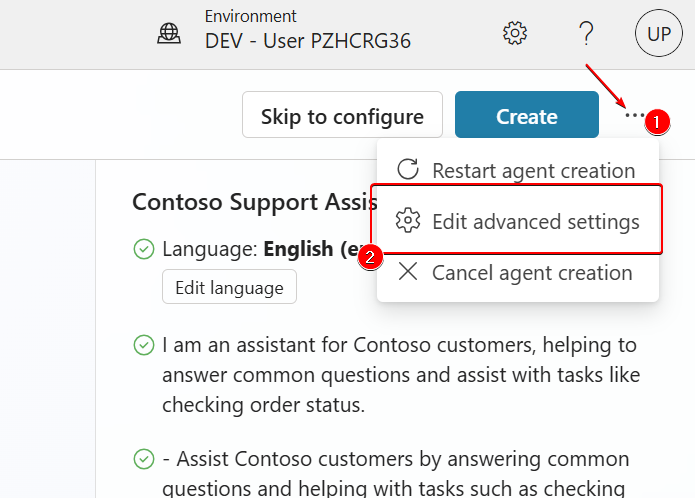Click the X icon beside Cancel agent creation

[408, 272]
